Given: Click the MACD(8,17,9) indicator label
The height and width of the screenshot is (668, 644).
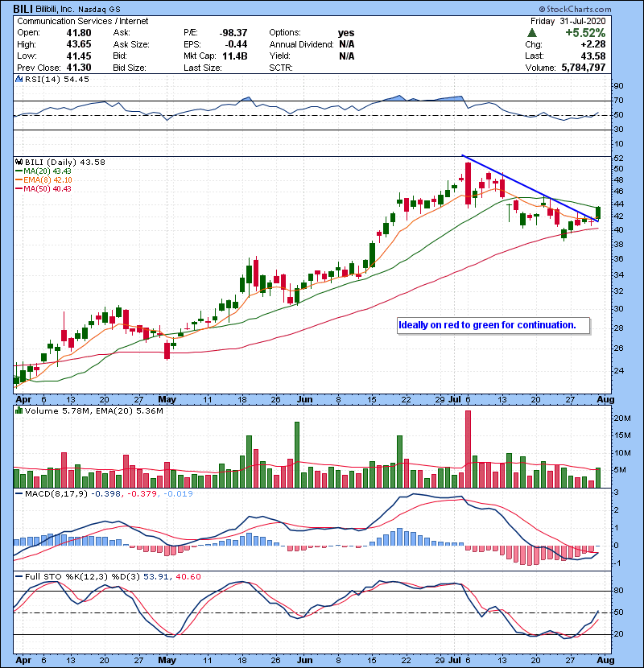Looking at the screenshot, I should [x=56, y=494].
